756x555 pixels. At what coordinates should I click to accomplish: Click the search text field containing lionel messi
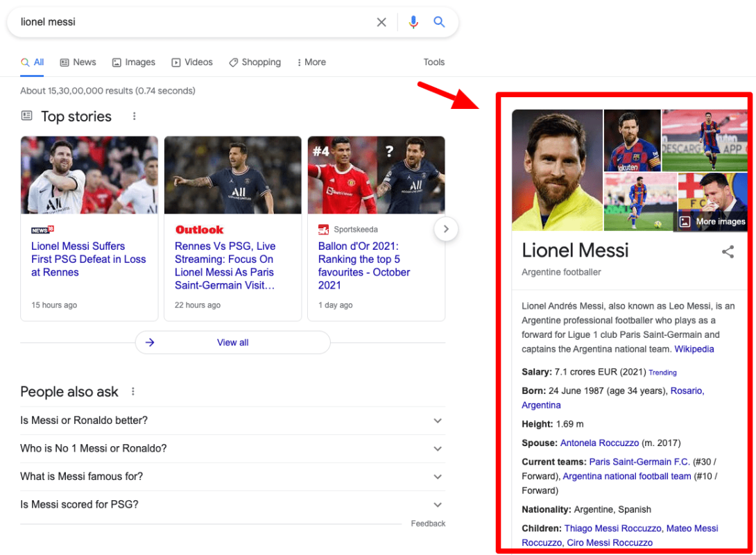(193, 22)
